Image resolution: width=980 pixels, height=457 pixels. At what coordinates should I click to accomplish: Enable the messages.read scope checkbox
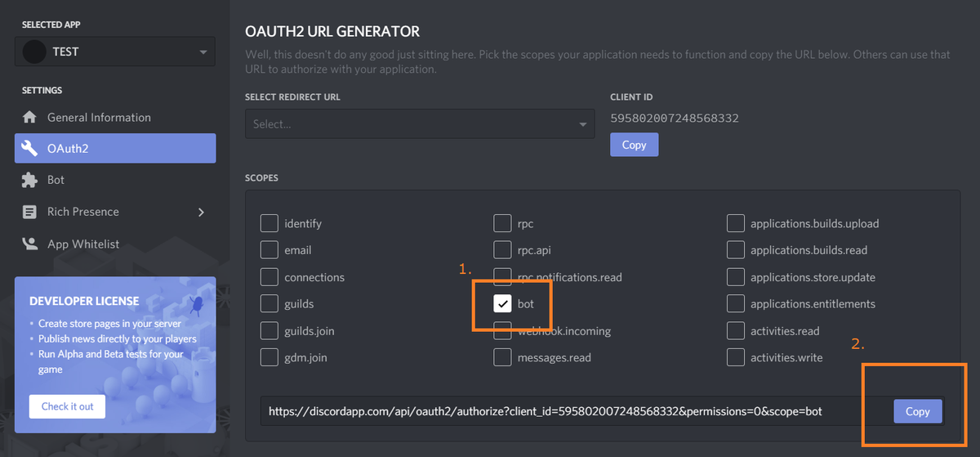click(502, 357)
